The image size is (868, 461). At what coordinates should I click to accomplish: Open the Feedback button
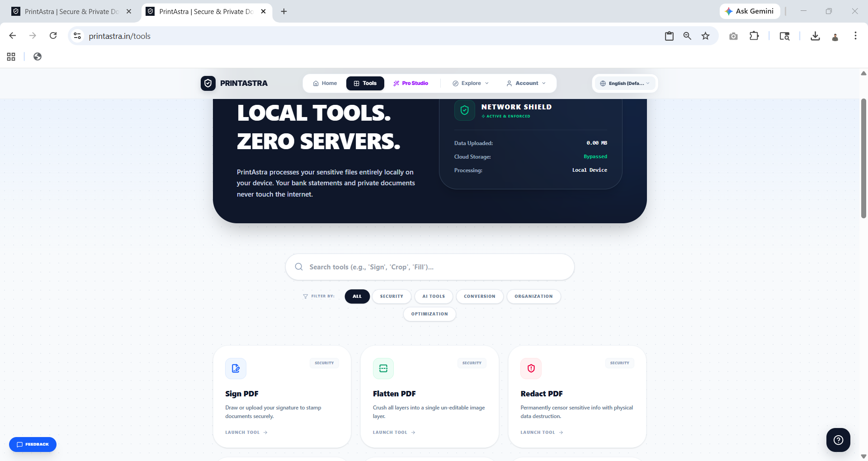pyautogui.click(x=33, y=444)
